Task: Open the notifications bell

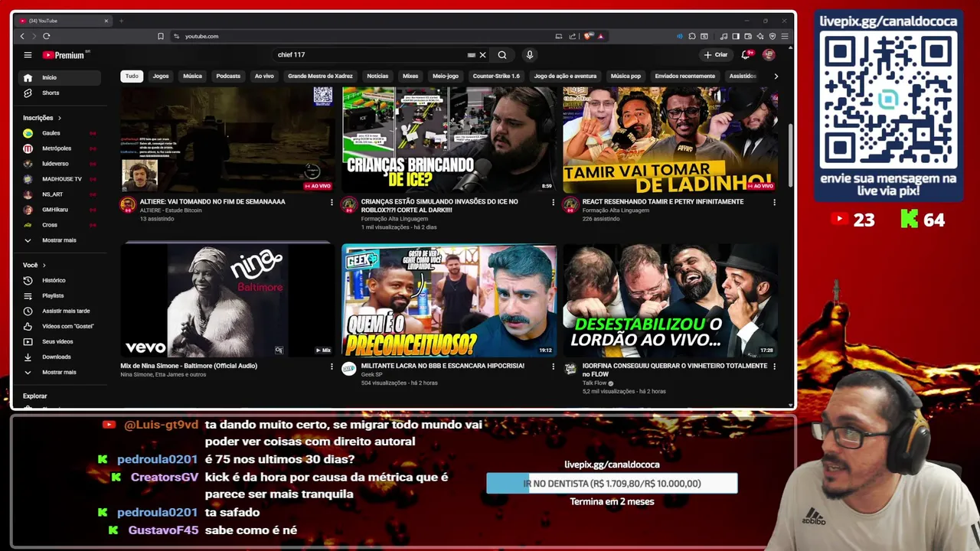Action: pyautogui.click(x=746, y=55)
